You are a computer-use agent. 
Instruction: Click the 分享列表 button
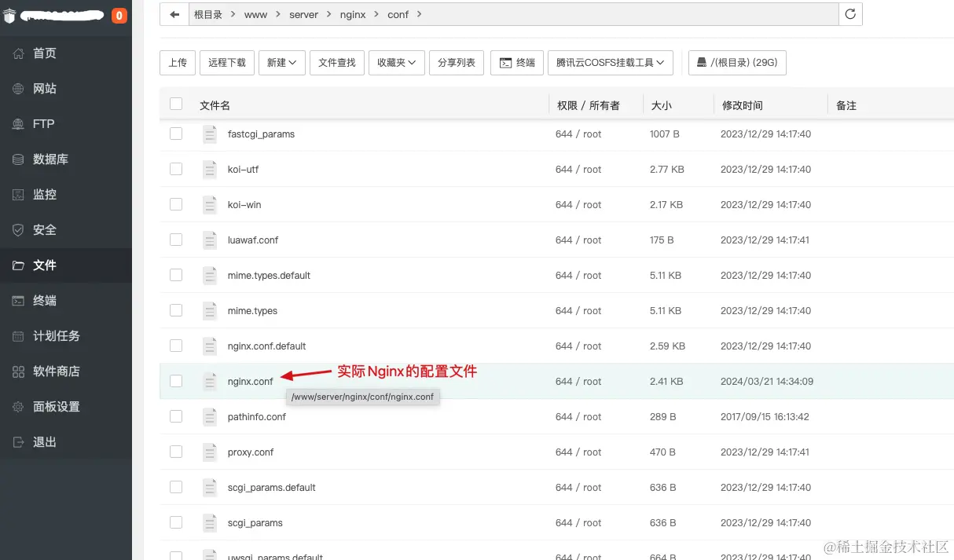(x=457, y=63)
